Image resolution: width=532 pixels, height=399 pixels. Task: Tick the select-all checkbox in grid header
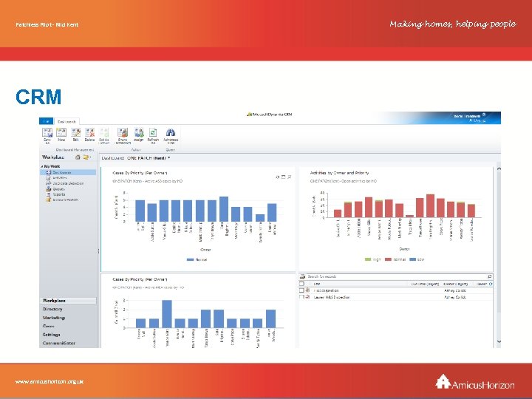[x=301, y=284]
